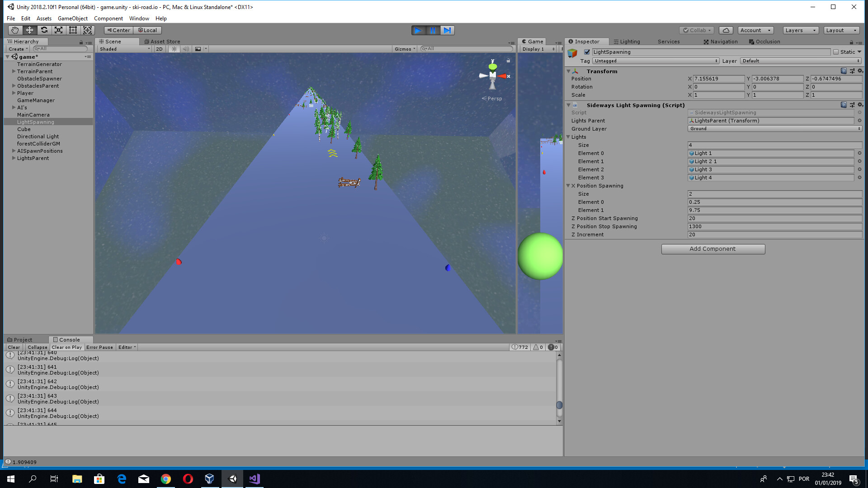Viewport: 868px width, 488px height.
Task: Pause play mode with the pause button
Action: 433,30
